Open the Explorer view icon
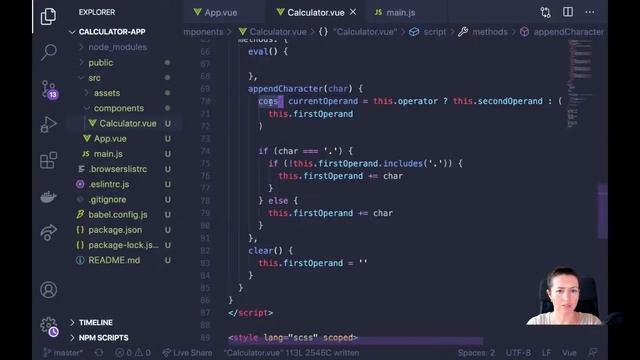Screen dimensions: 640x360 pyautogui.click(x=48, y=16)
